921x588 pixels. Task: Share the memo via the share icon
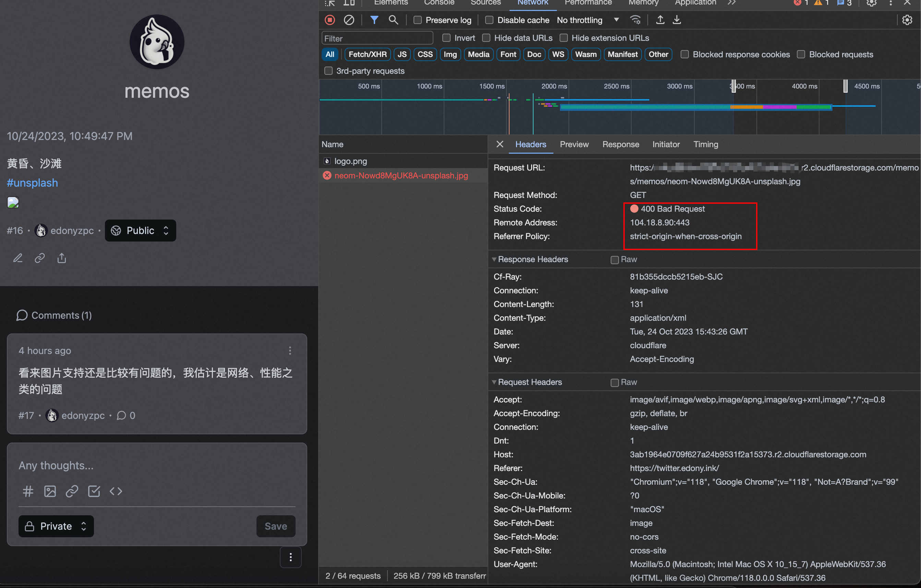62,258
